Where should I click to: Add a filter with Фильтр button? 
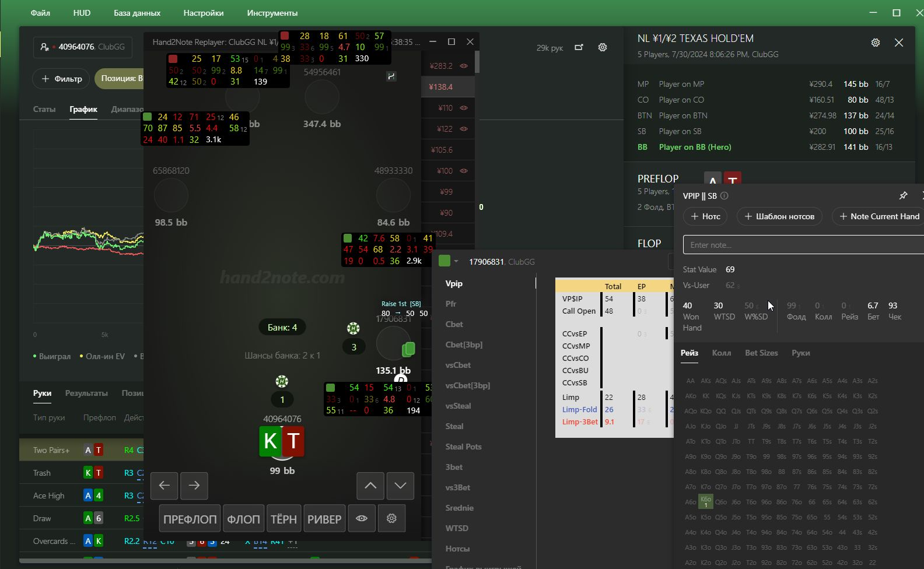[61, 79]
